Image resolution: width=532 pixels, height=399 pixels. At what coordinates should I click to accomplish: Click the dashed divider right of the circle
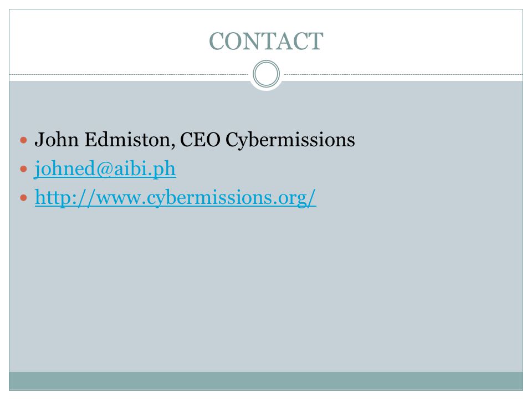(x=403, y=74)
